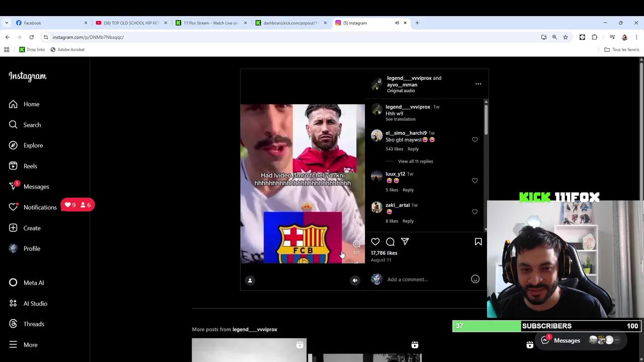The height and width of the screenshot is (362, 644).
Task: Switch to dashboard.kick.com tab
Action: tap(290, 23)
